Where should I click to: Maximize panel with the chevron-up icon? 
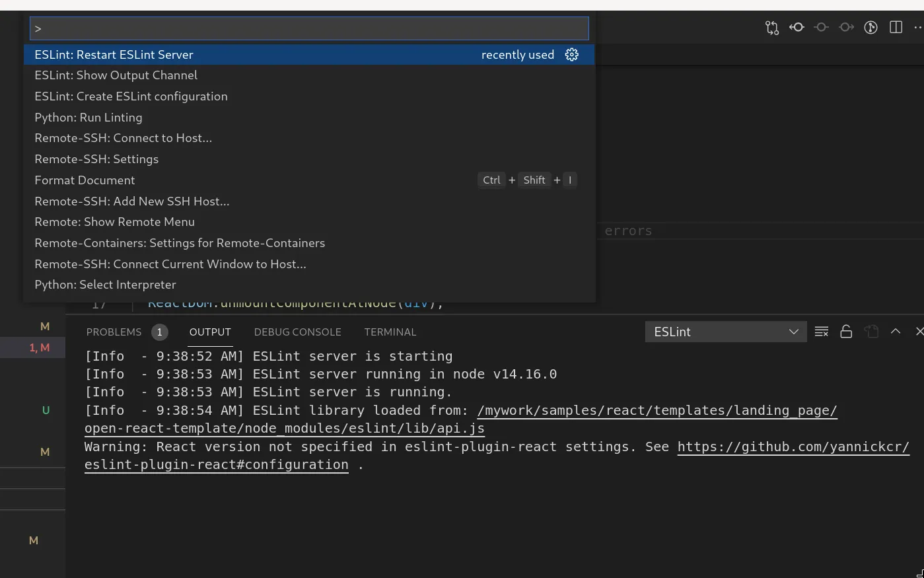(x=896, y=332)
